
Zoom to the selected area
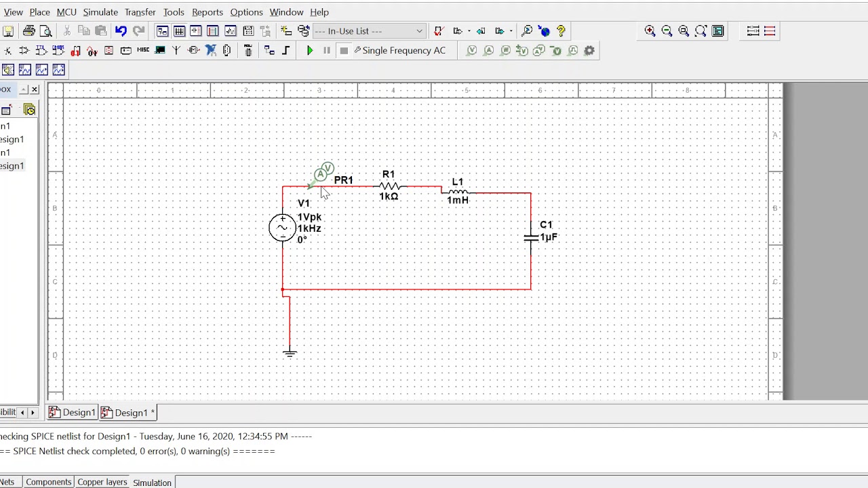684,31
